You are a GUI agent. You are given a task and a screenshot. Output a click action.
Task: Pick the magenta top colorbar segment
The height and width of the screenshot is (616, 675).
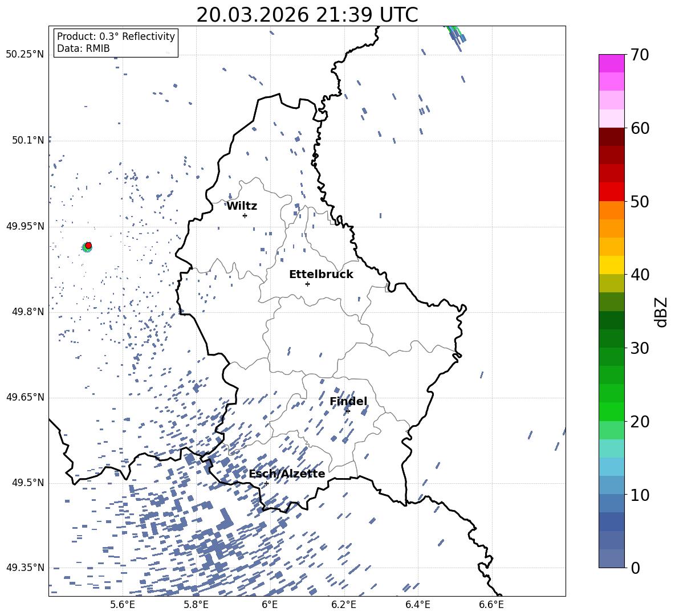611,63
